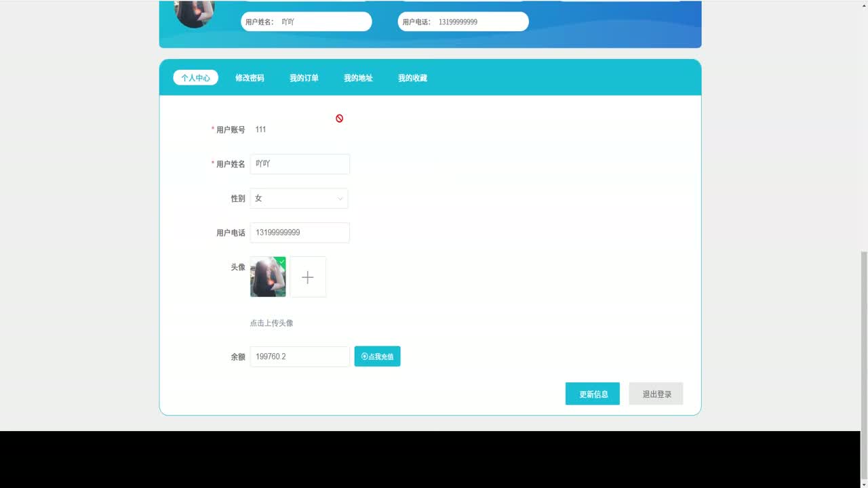This screenshot has width=868, height=488.
Task: Click the plus icon to upload avatar
Action: 308,277
